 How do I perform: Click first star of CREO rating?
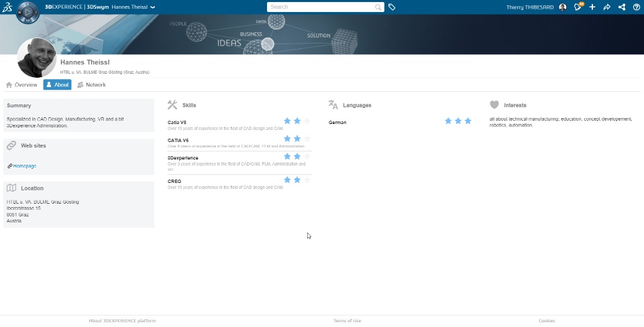pyautogui.click(x=287, y=180)
